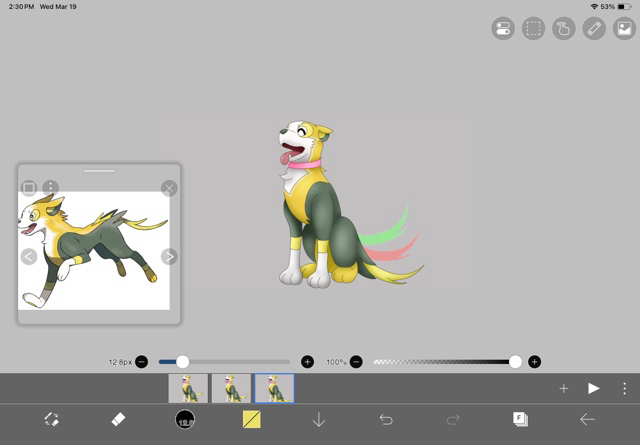Show next reference image
This screenshot has width=640, height=445.
click(x=169, y=257)
